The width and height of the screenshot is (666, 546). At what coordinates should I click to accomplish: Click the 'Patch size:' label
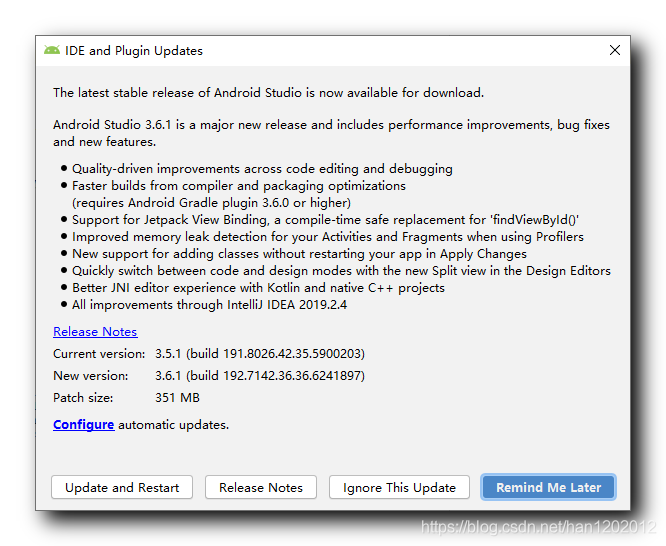point(83,398)
